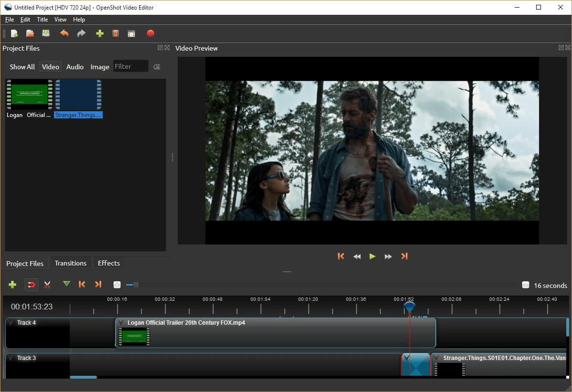This screenshot has height=392, width=572.
Task: Open the Choose Profile tool
Action: [115, 33]
